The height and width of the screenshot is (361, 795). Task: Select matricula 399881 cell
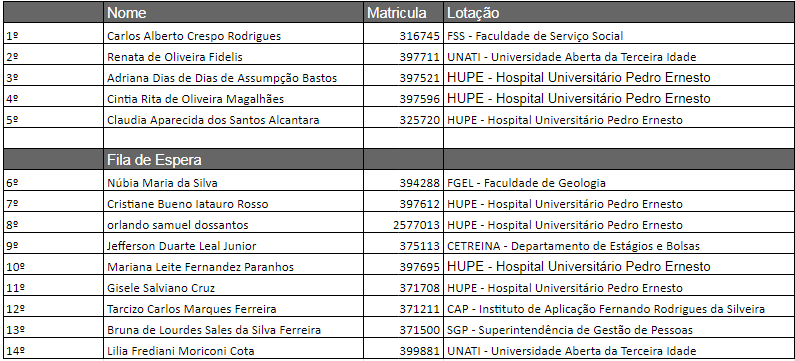click(403, 350)
